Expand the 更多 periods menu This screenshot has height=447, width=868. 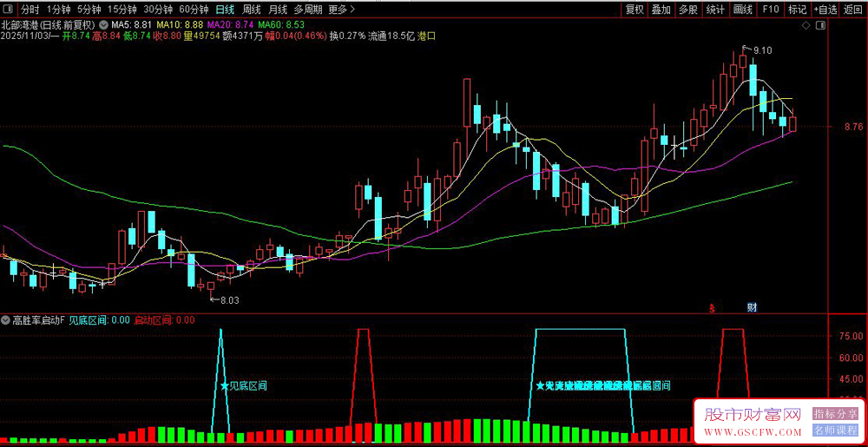tap(341, 10)
